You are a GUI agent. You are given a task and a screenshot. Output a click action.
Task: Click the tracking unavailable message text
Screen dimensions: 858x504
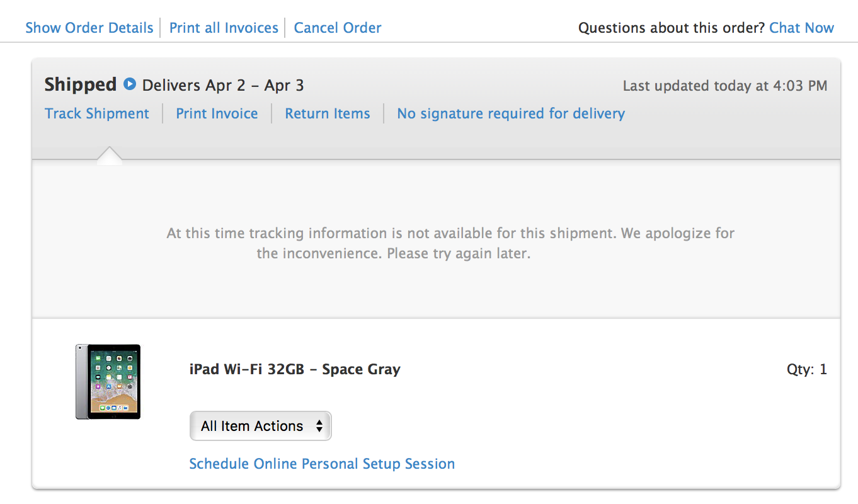[450, 243]
